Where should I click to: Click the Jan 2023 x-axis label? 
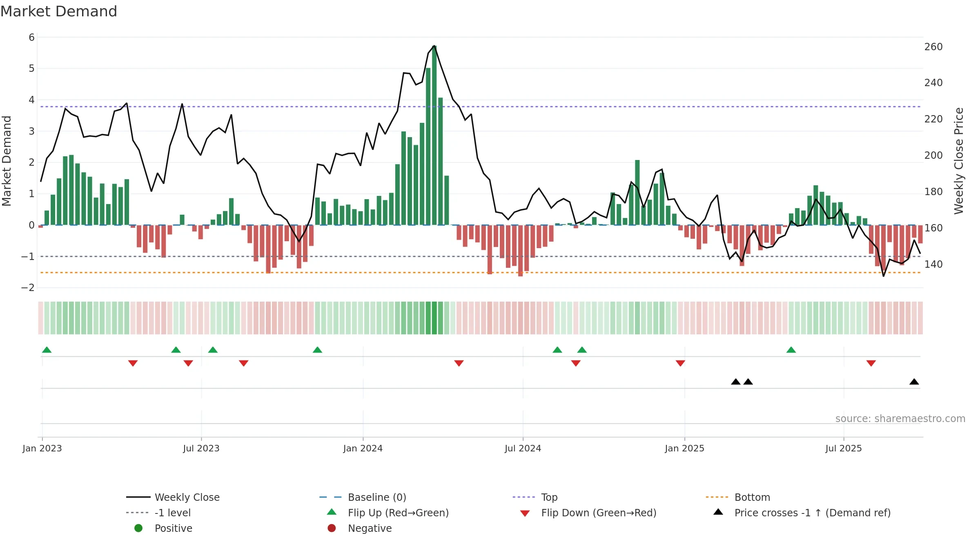point(42,448)
